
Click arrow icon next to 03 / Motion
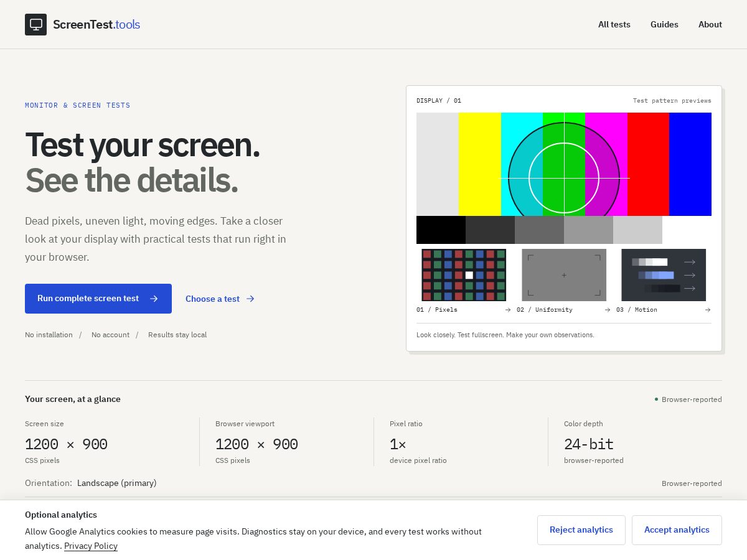(x=708, y=310)
